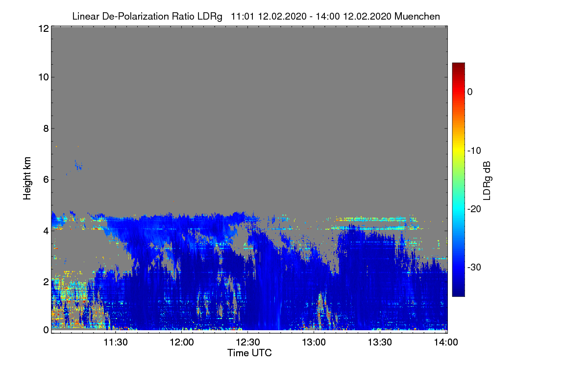
Task: Click the '13:00' time tick label
Action: coord(314,343)
